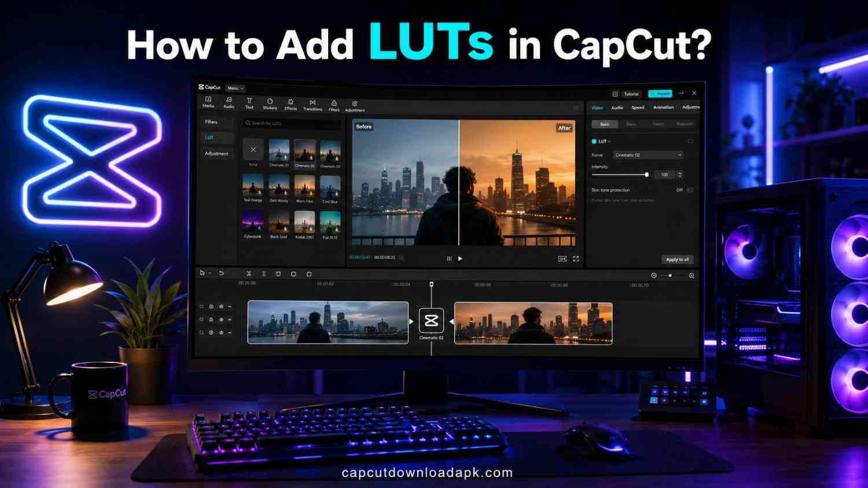Screen dimensions: 868x488
Task: Select the Black Gold LUT thumbnail
Action: tap(279, 222)
